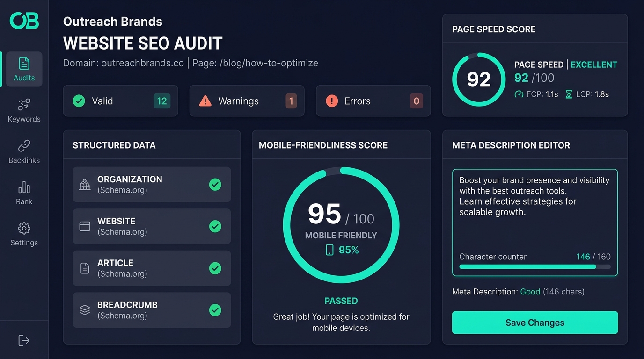Toggle the Breadcrumb schema check badge
Image resolution: width=644 pixels, height=359 pixels.
pos(215,310)
